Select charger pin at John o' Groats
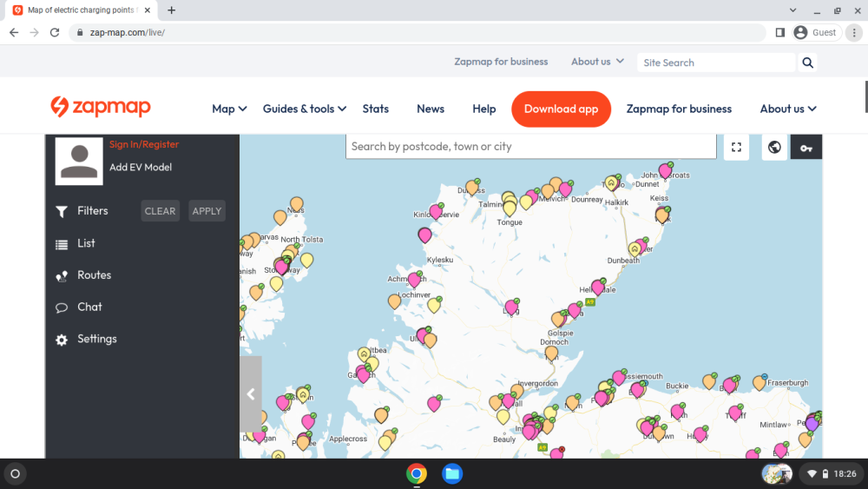Viewport: 868px width, 489px height. [x=665, y=170]
